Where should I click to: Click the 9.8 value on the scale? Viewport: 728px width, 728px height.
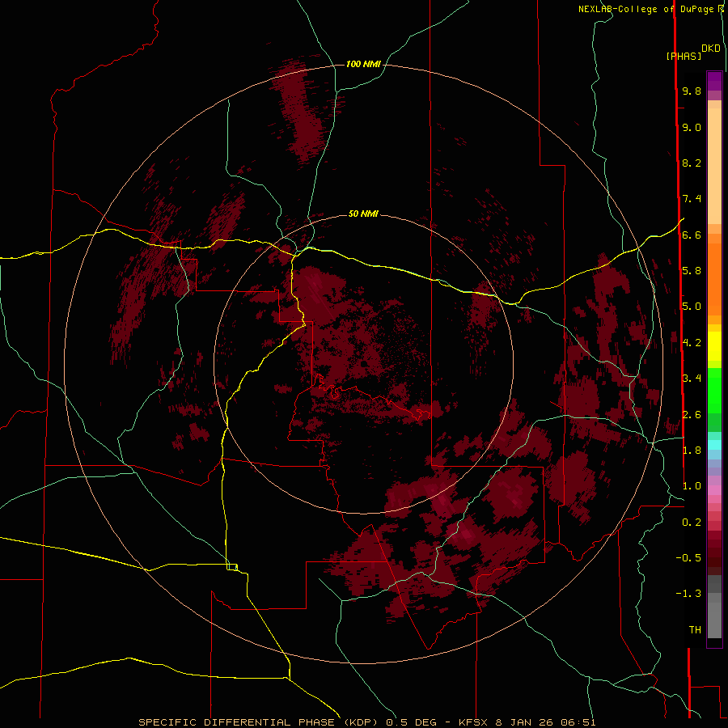(692, 91)
